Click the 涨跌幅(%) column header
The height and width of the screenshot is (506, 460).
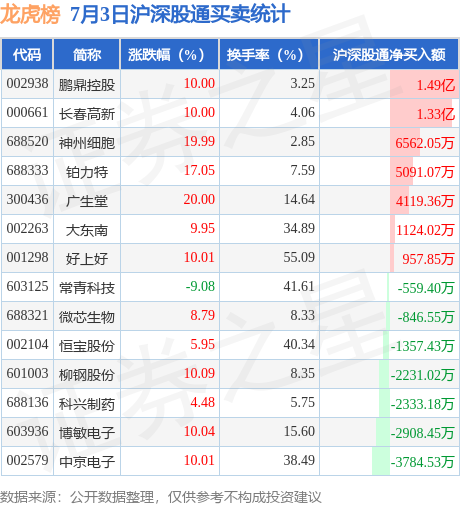(x=169, y=55)
